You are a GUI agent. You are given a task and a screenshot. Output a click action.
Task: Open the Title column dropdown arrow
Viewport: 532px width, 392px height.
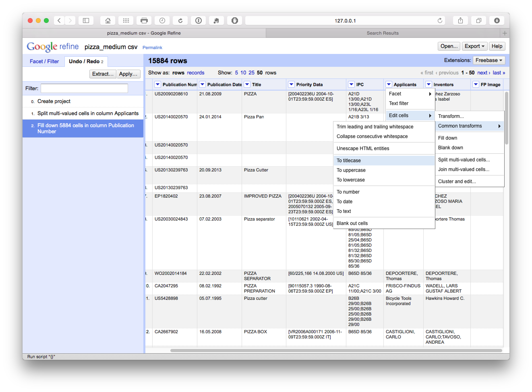pyautogui.click(x=247, y=85)
